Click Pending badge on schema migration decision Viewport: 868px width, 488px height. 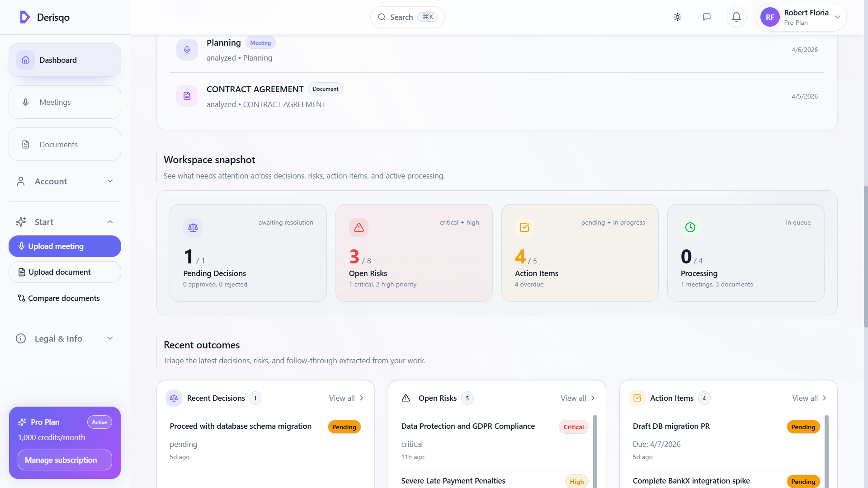click(344, 427)
